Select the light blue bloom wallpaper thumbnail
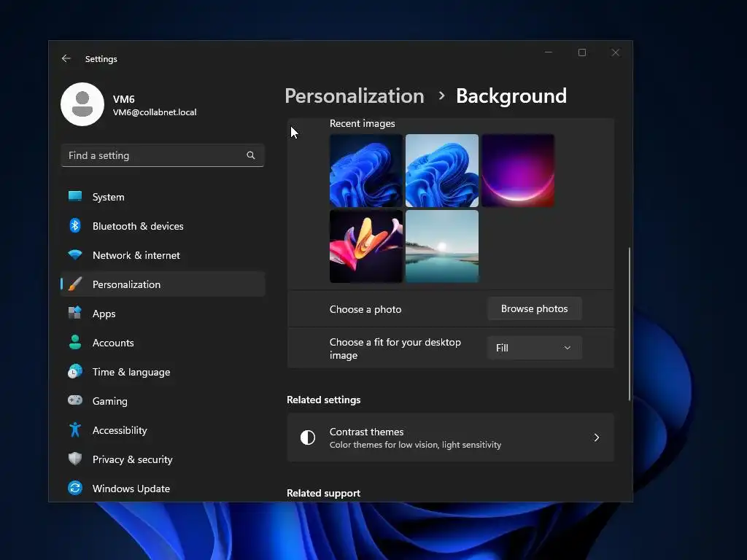The image size is (747, 560). point(441,171)
